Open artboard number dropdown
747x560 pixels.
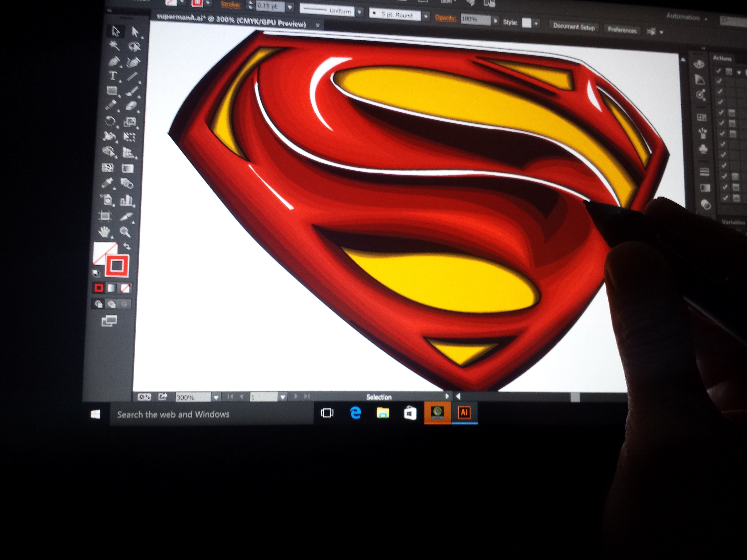coord(283,397)
